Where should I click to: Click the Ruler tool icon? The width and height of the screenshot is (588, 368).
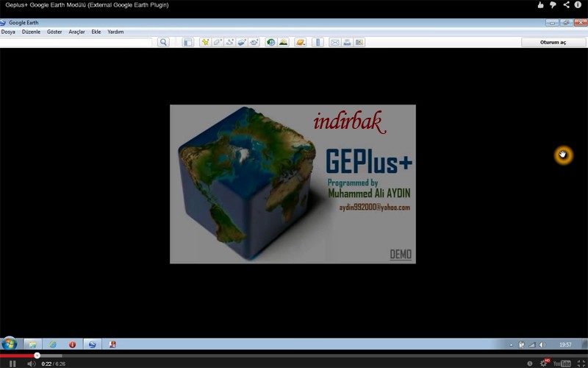318,42
